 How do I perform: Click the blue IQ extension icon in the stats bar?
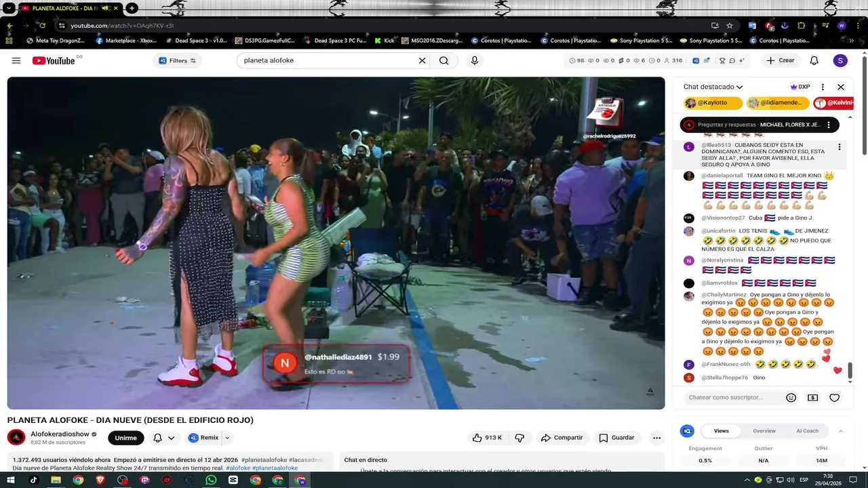[696, 60]
